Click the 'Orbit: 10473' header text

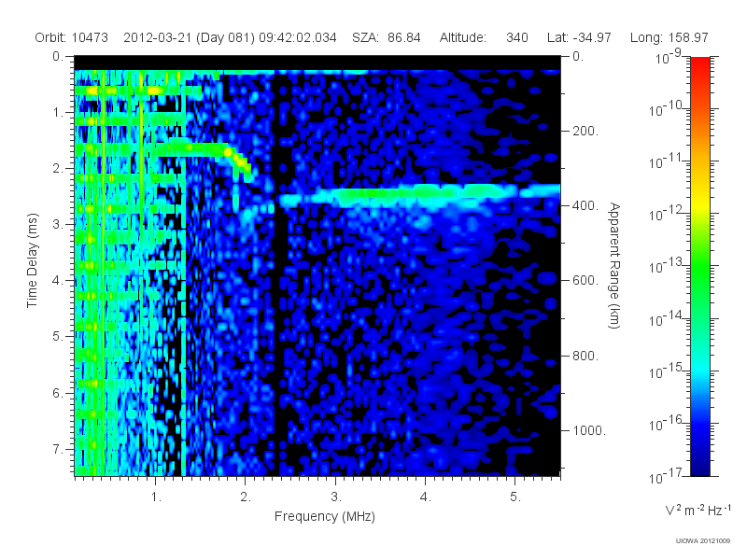[x=72, y=37]
